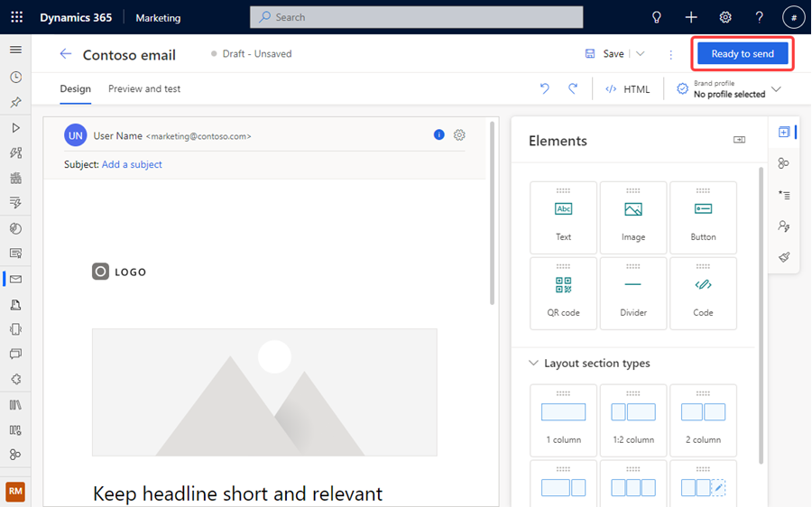Image resolution: width=812 pixels, height=507 pixels.
Task: Go back using the left arrow
Action: (x=65, y=54)
